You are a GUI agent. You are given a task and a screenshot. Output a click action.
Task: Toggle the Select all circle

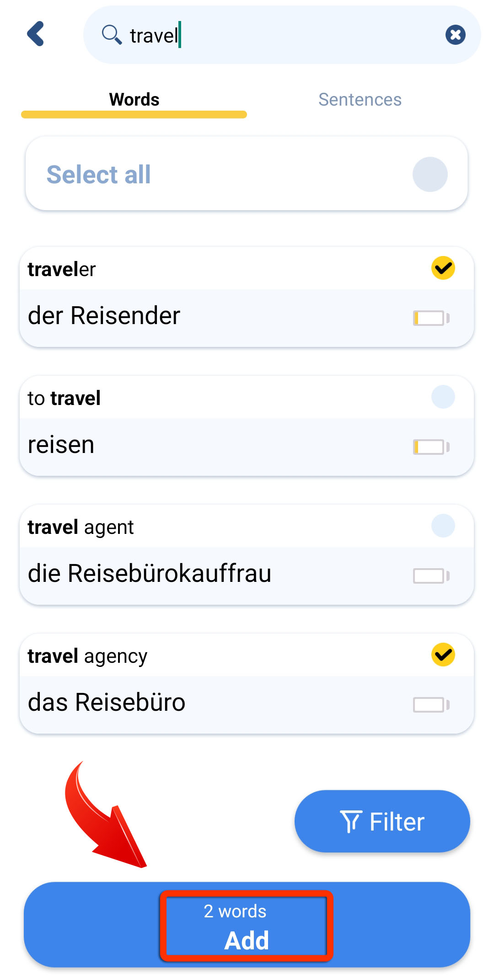coord(430,174)
